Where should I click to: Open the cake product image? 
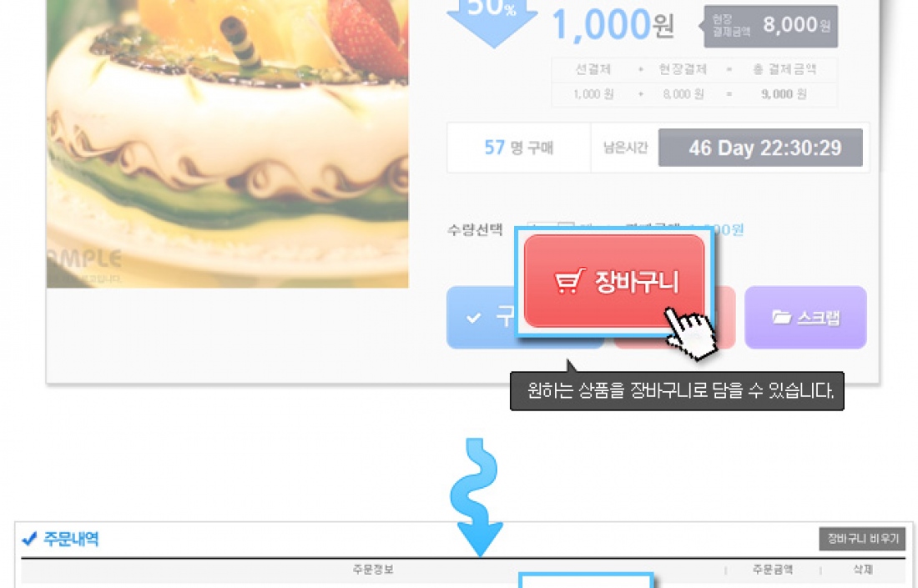[x=227, y=143]
